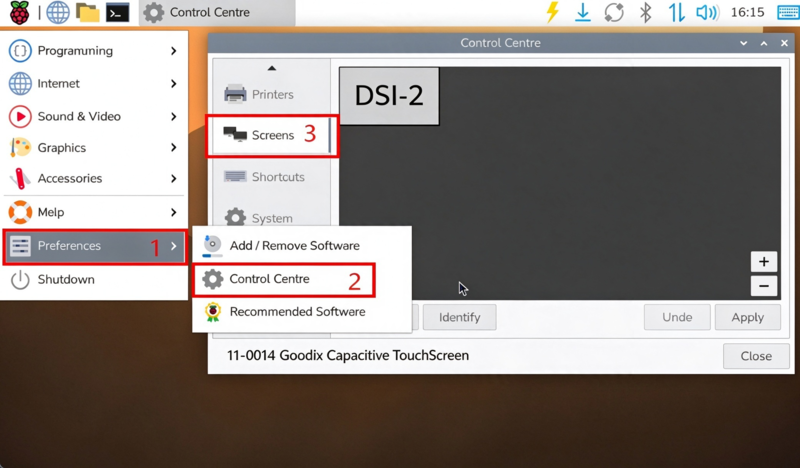Open the Internet menu category
Image resolution: width=800 pixels, height=468 pixels.
point(94,83)
